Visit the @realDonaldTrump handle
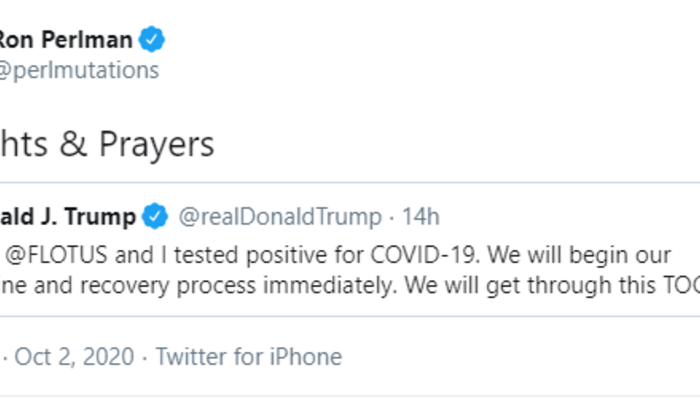The width and height of the screenshot is (700, 400). point(279,216)
